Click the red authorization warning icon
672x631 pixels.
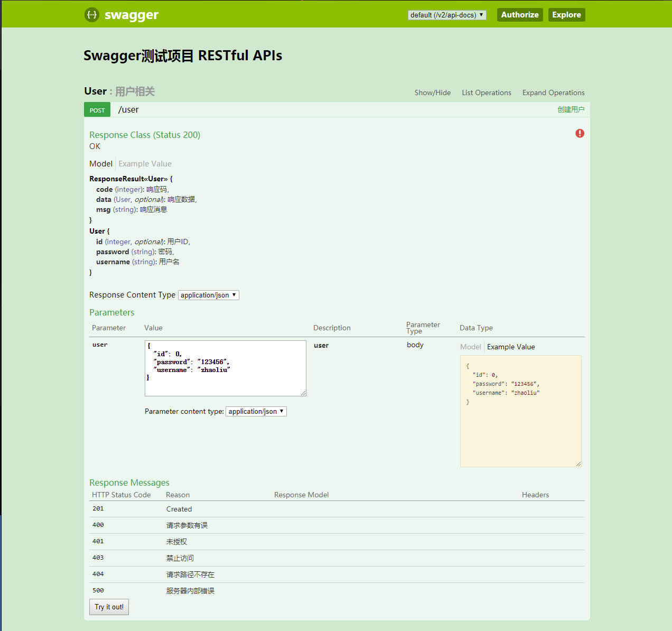pyautogui.click(x=580, y=133)
